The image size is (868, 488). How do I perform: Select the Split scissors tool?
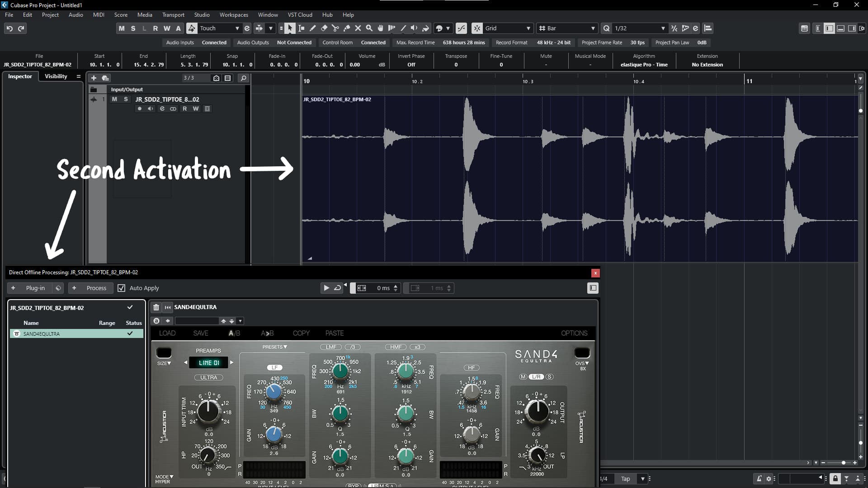point(335,28)
